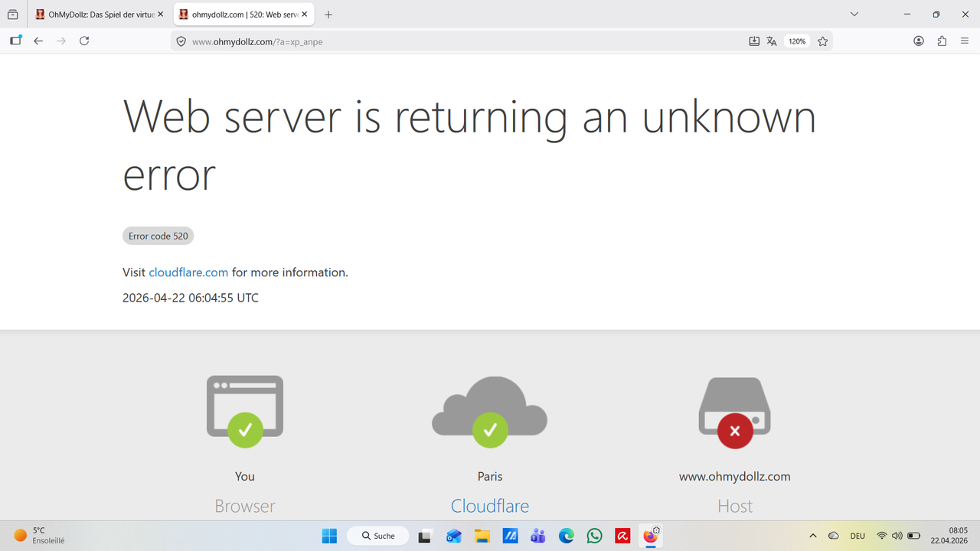Screen dimensions: 980x551
Task: Check the battery status tray icon
Action: pos(913,536)
